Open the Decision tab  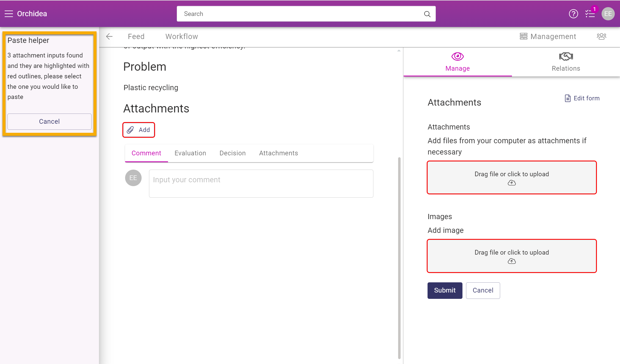[x=232, y=153]
